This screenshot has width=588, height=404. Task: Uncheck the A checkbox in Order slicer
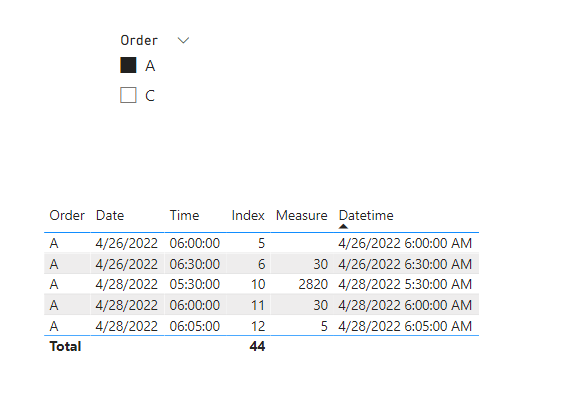point(128,65)
